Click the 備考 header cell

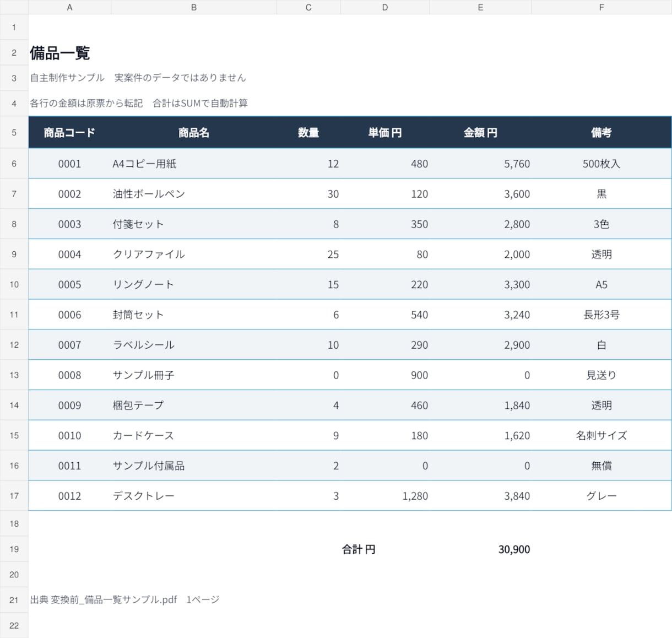pyautogui.click(x=601, y=132)
